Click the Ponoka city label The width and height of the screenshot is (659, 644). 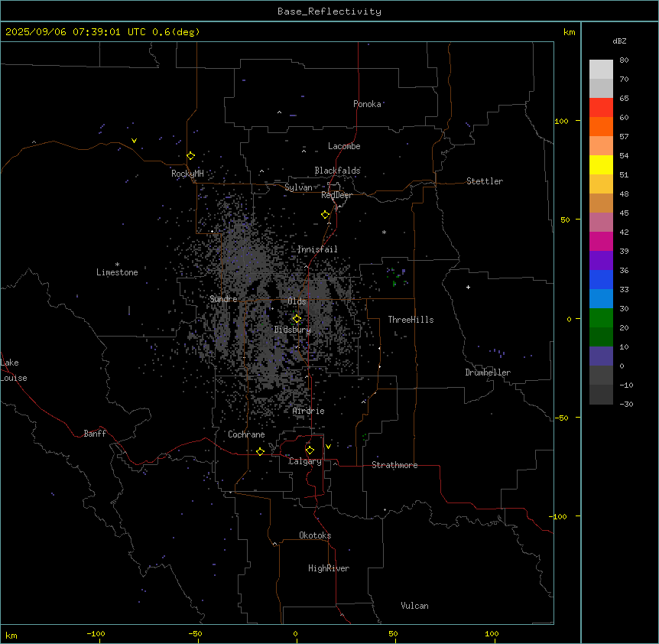tap(367, 104)
